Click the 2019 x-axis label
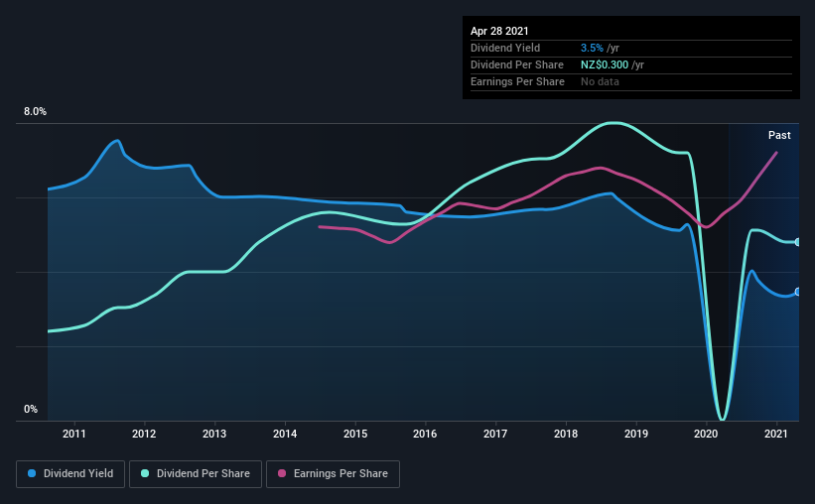The height and width of the screenshot is (504, 815). point(636,434)
